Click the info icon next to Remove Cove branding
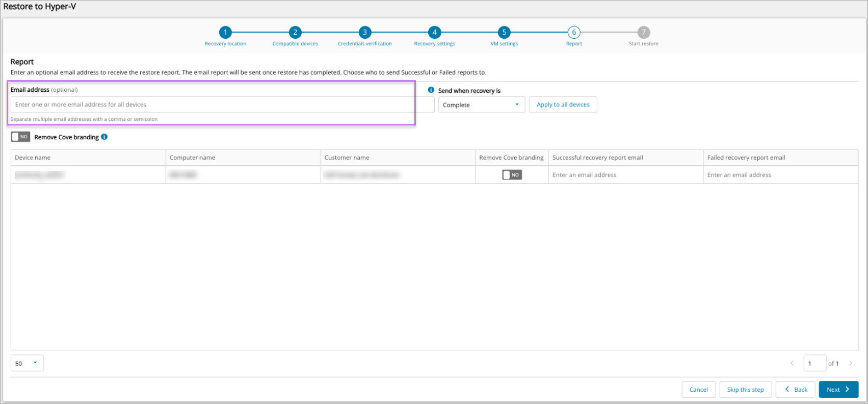868x404 pixels. (104, 137)
